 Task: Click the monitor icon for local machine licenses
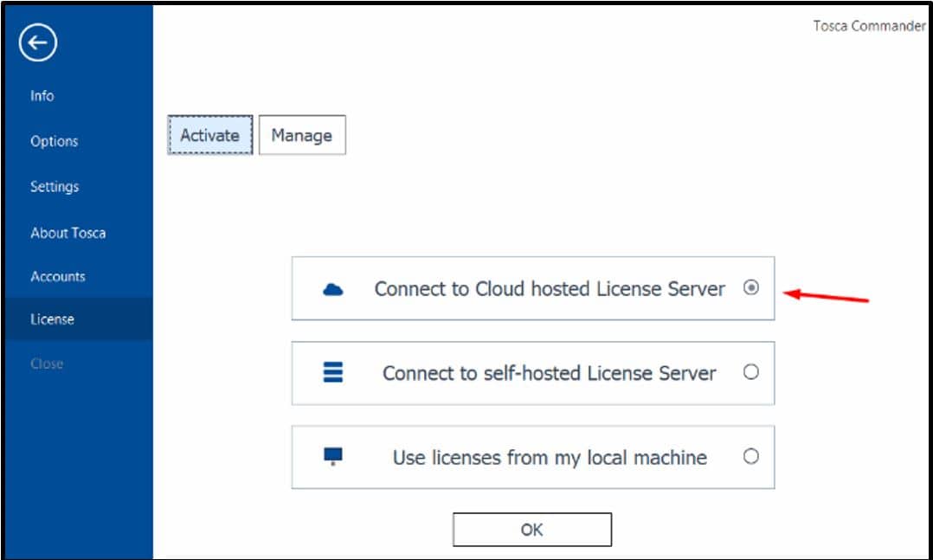[x=332, y=456]
